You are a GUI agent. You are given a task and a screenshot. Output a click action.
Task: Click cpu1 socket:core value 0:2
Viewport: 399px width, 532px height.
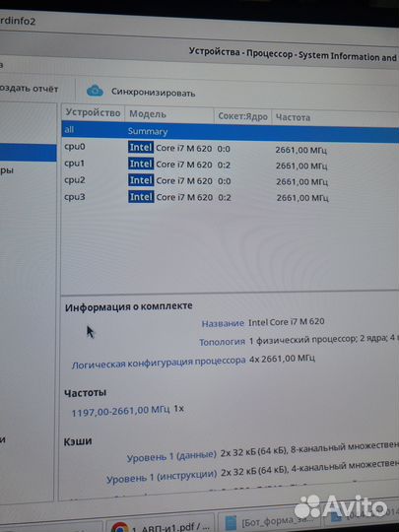[225, 165]
